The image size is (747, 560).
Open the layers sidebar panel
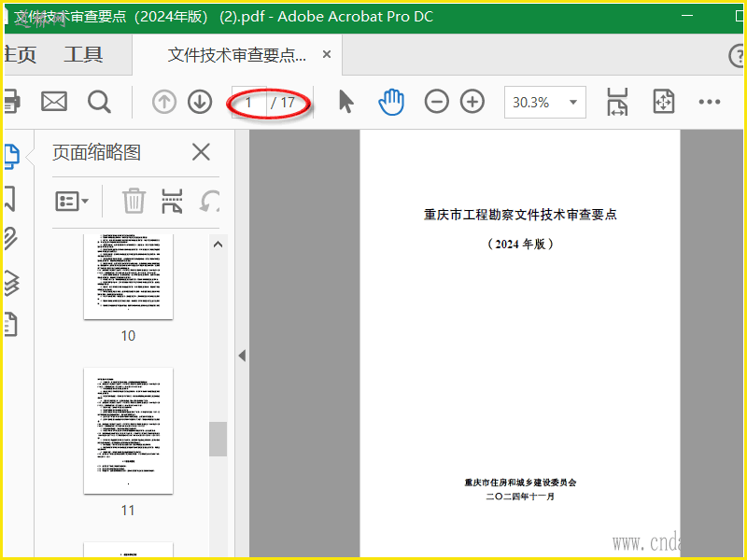[x=11, y=283]
